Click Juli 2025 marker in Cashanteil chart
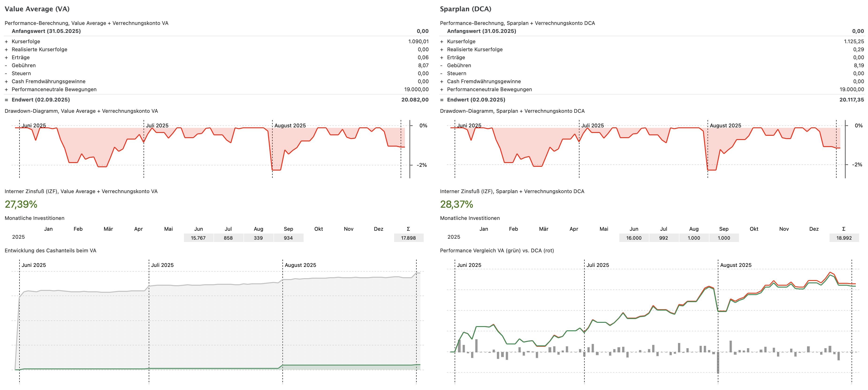Image resolution: width=868 pixels, height=390 pixels. 162,265
